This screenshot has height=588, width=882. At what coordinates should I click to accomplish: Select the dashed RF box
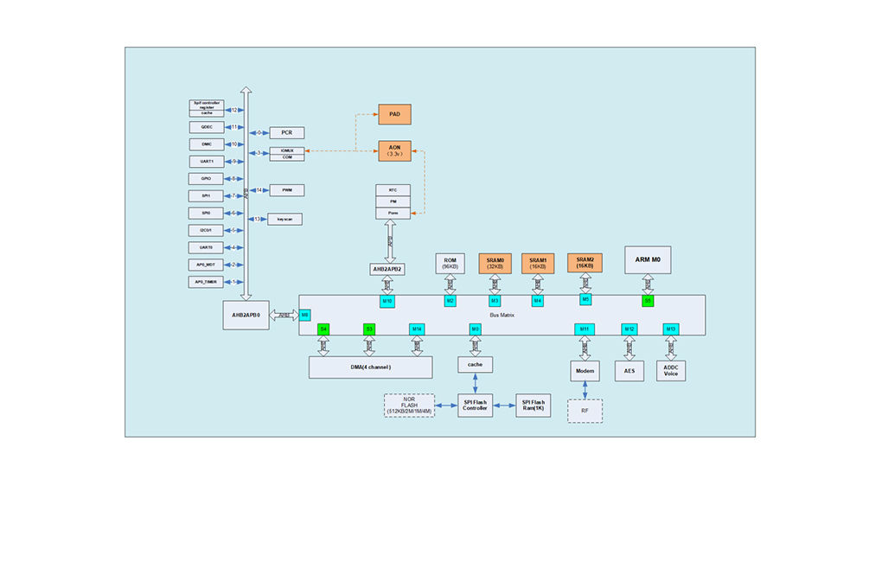[585, 411]
